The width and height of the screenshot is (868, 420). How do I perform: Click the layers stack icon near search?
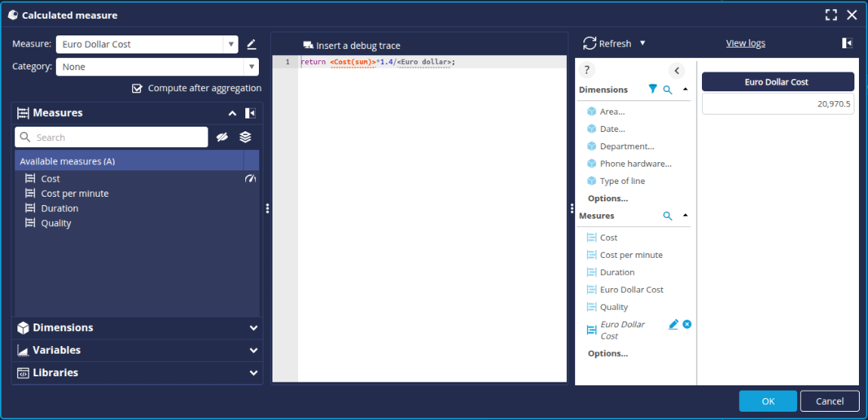coord(245,137)
